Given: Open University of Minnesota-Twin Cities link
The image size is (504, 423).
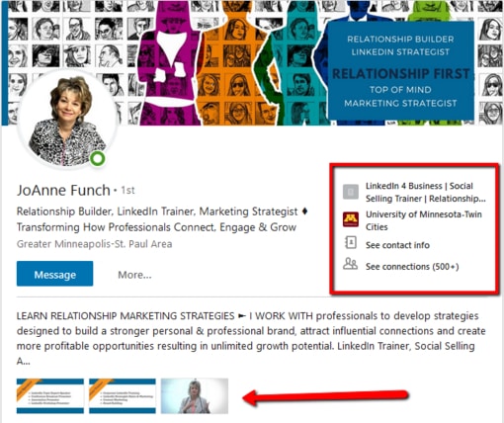Looking at the screenshot, I should [424, 220].
